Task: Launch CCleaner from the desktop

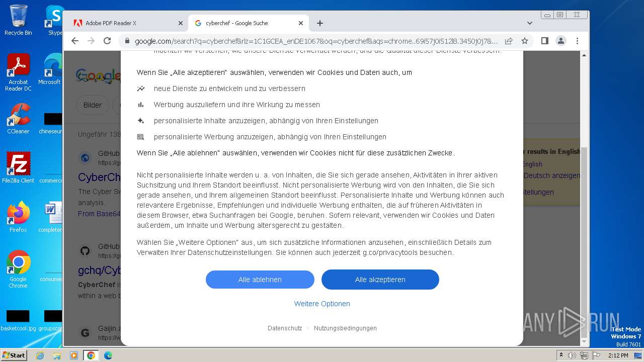Action: 18,119
